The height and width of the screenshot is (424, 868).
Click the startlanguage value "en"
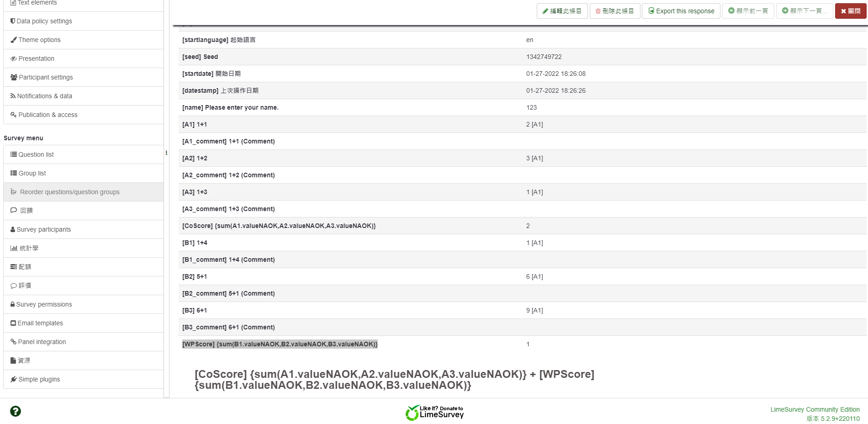click(x=529, y=40)
